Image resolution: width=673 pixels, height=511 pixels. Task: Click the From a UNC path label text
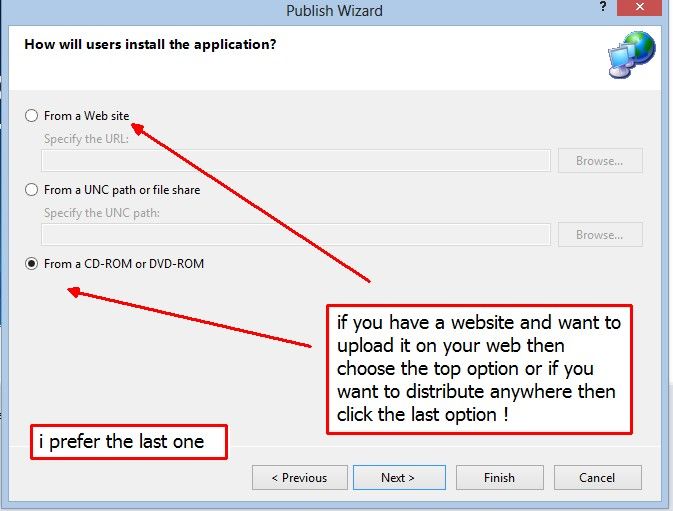(122, 190)
